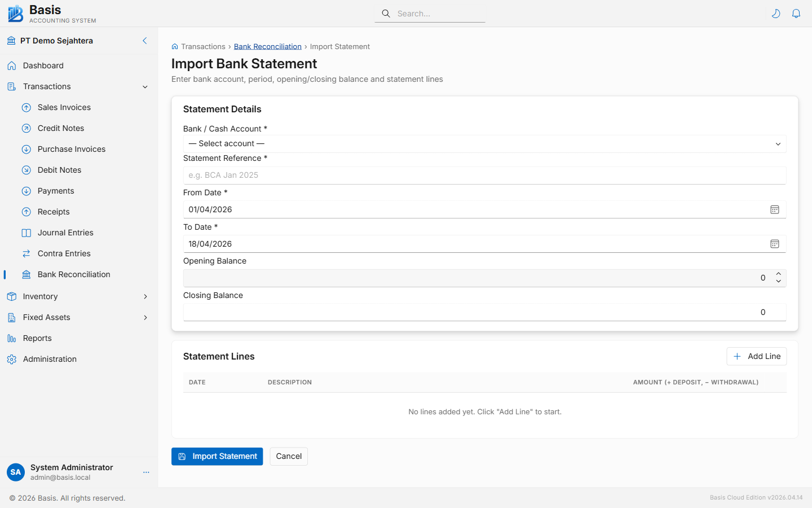Click the Basis logo icon
812x508 pixels.
[15, 13]
